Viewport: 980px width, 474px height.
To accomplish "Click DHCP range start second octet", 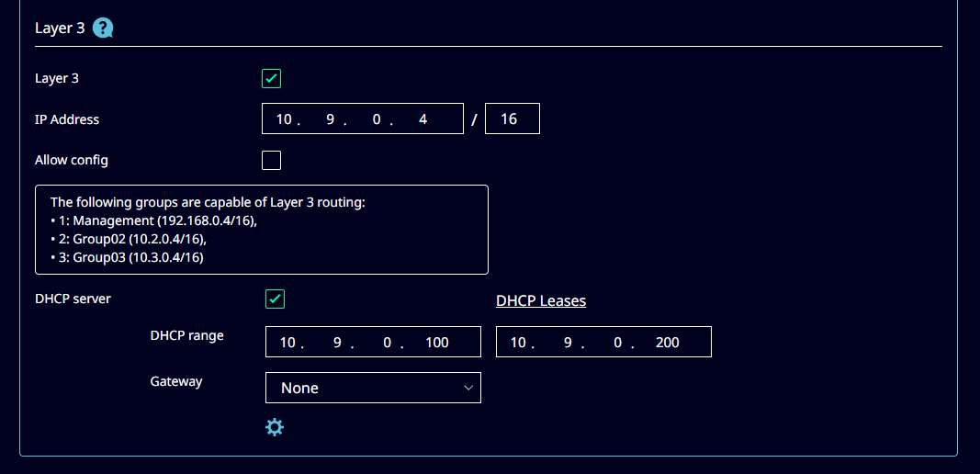I will [x=337, y=343].
